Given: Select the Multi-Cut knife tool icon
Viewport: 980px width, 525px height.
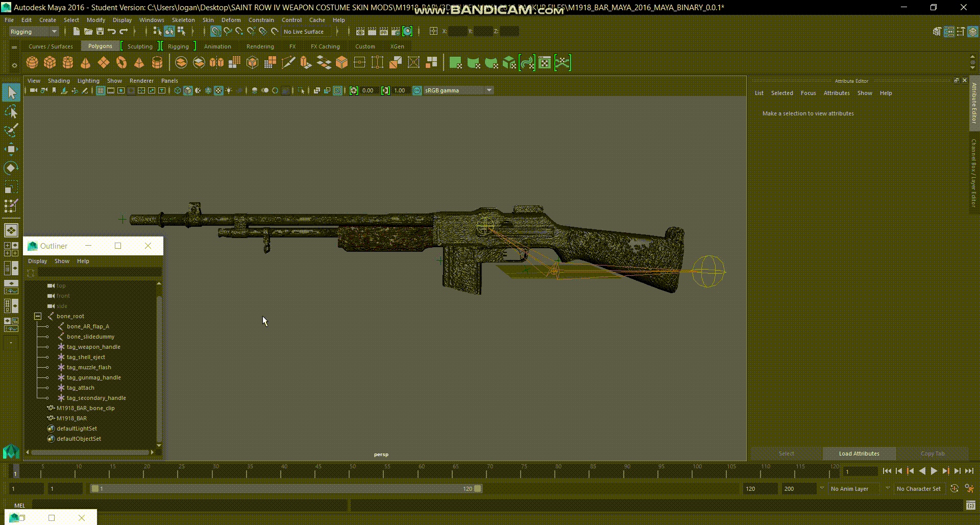Looking at the screenshot, I should pos(288,63).
